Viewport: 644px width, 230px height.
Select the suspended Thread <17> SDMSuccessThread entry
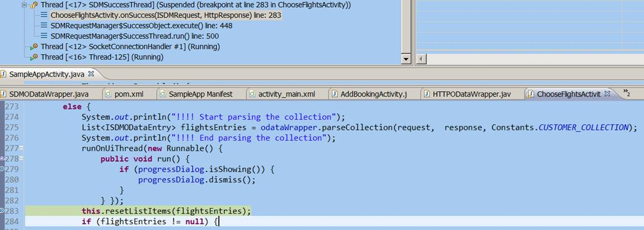[196, 5]
